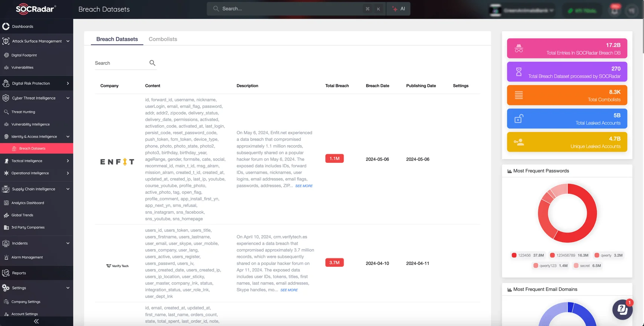Viewport: 644px width, 326px height.
Task: Open 3rd Party Companies sidebar item
Action: coord(28,228)
